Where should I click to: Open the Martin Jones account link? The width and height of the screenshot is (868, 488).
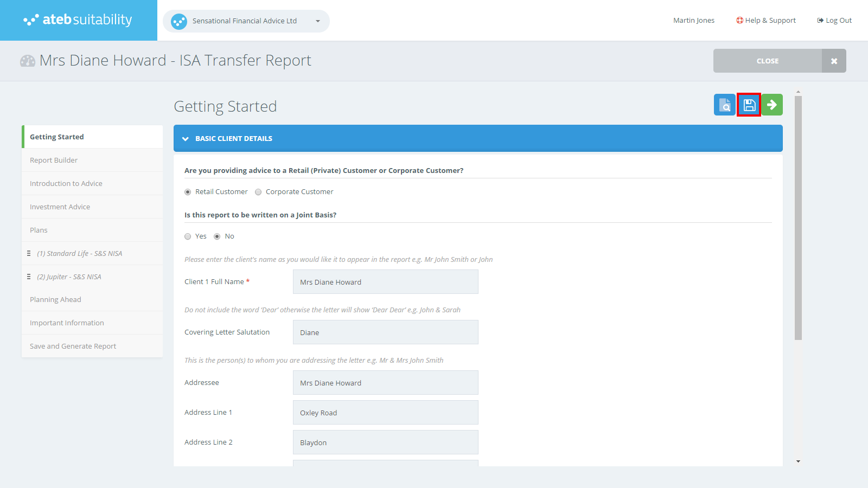click(693, 20)
